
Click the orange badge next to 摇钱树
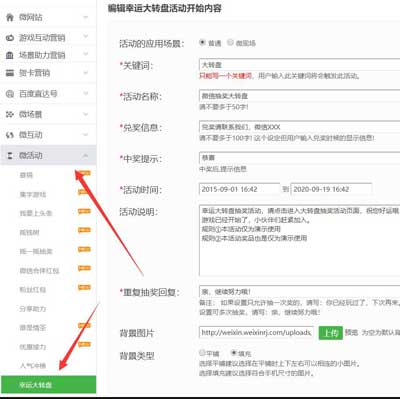[84, 230]
